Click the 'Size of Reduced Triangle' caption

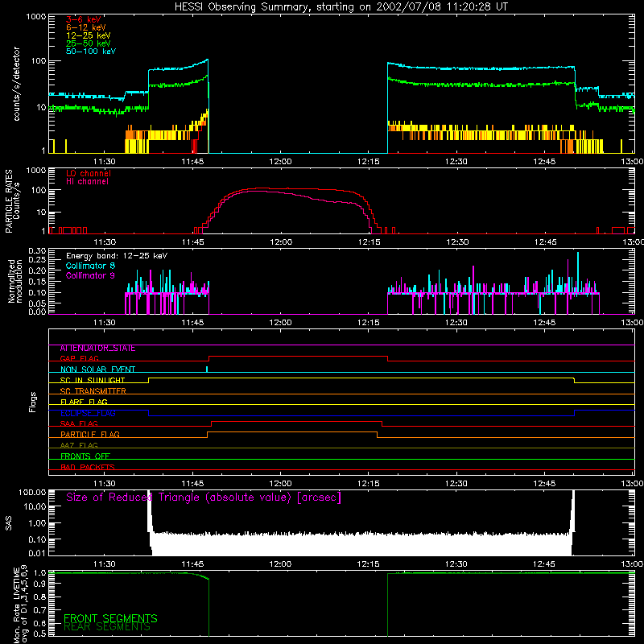[204, 497]
